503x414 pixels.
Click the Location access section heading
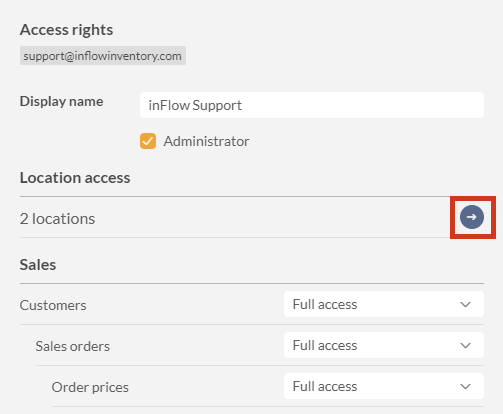(75, 178)
